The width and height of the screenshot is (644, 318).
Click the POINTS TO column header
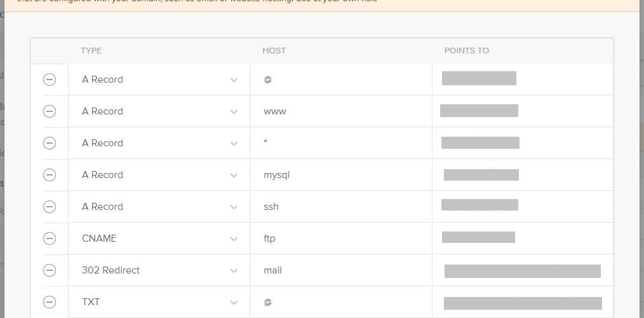pyautogui.click(x=467, y=51)
